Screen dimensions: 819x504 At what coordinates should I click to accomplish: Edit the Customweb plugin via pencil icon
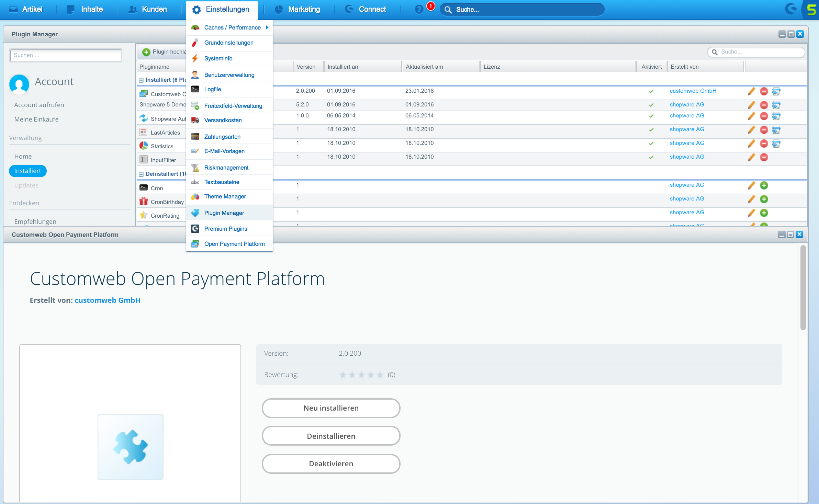tap(751, 91)
